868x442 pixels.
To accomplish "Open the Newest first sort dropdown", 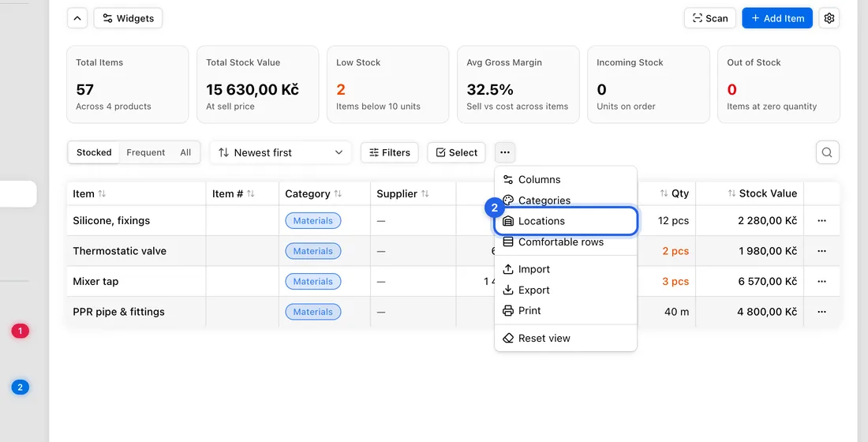I will click(x=281, y=152).
